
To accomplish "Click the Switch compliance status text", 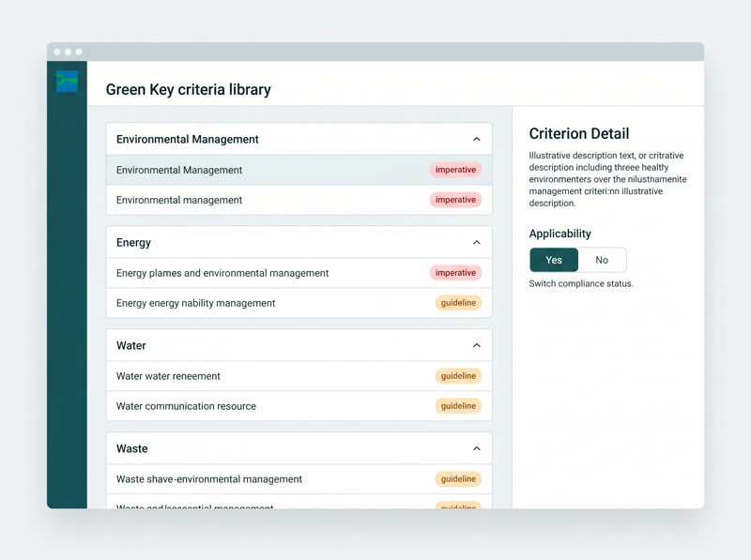I will point(581,284).
